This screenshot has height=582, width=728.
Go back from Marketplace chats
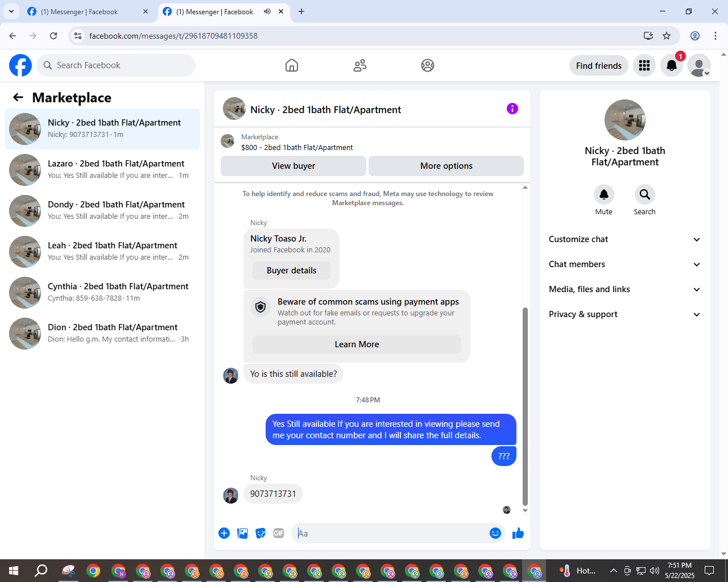coord(18,97)
